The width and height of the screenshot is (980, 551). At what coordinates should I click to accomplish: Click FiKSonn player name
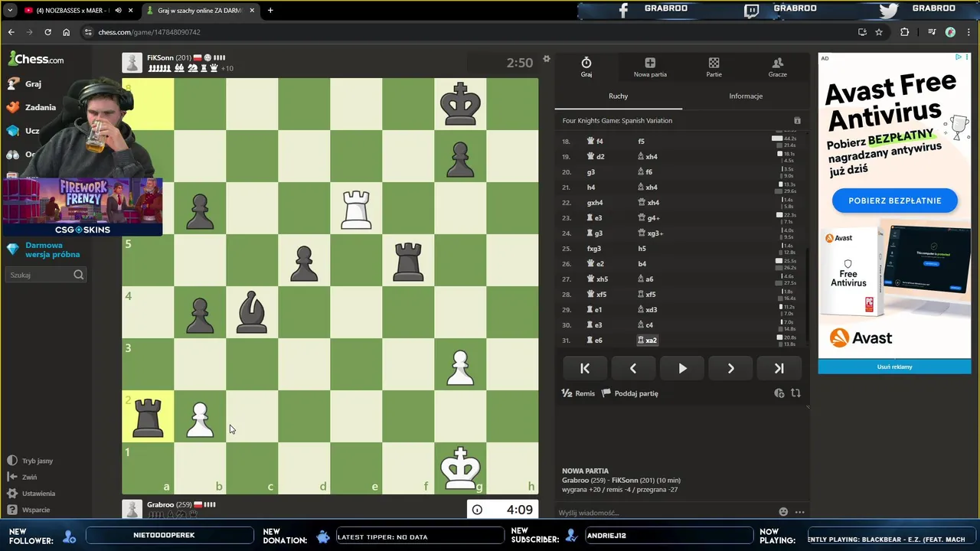tap(160, 57)
